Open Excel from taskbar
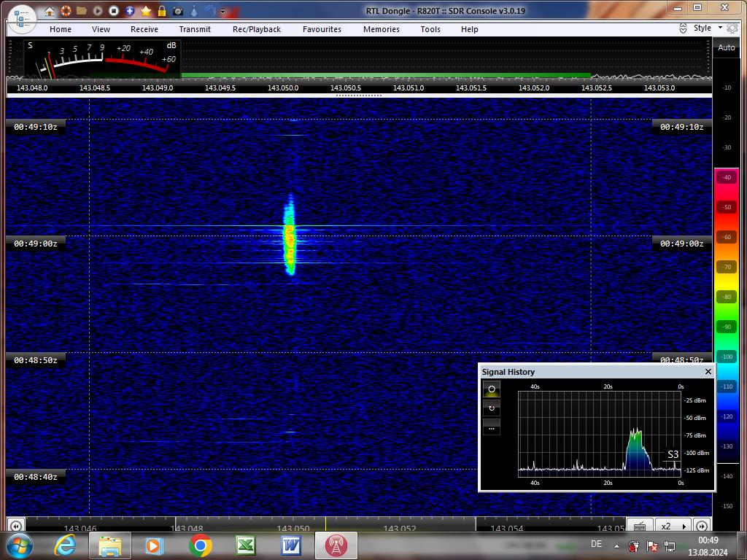Screen dimensions: 747x560 pyautogui.click(x=245, y=545)
